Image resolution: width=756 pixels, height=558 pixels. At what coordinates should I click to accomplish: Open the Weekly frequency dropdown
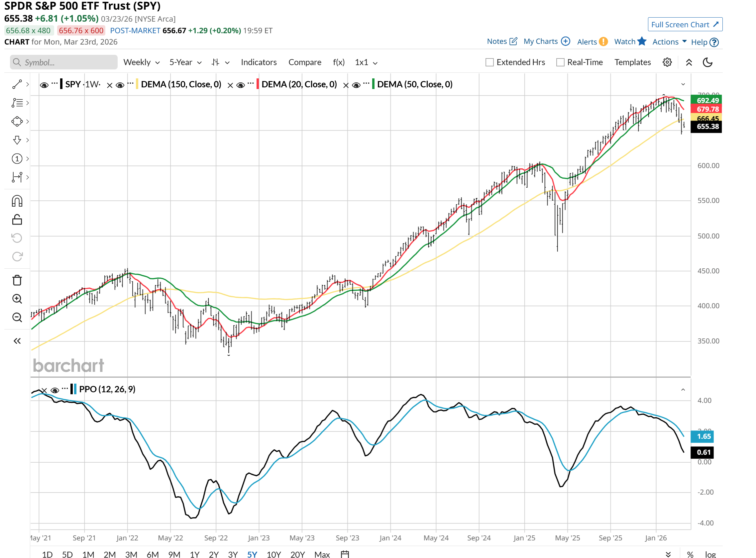[x=142, y=62]
